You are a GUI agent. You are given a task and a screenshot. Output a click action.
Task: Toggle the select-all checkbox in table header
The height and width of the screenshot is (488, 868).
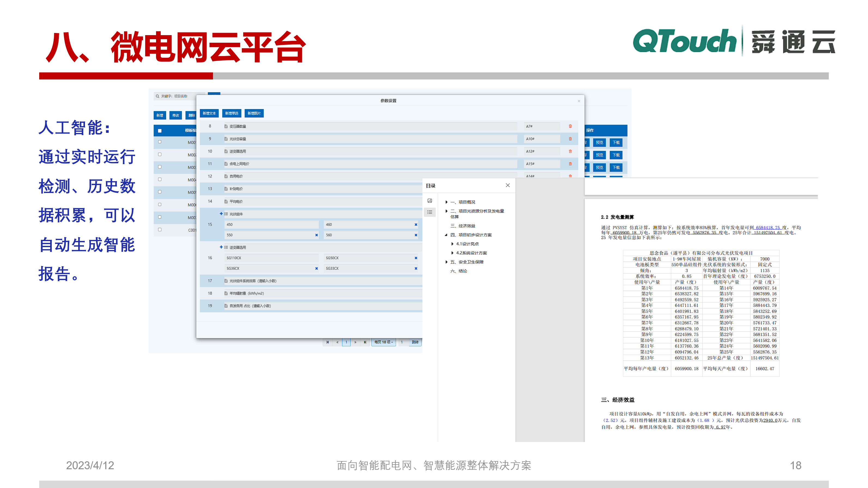click(160, 131)
